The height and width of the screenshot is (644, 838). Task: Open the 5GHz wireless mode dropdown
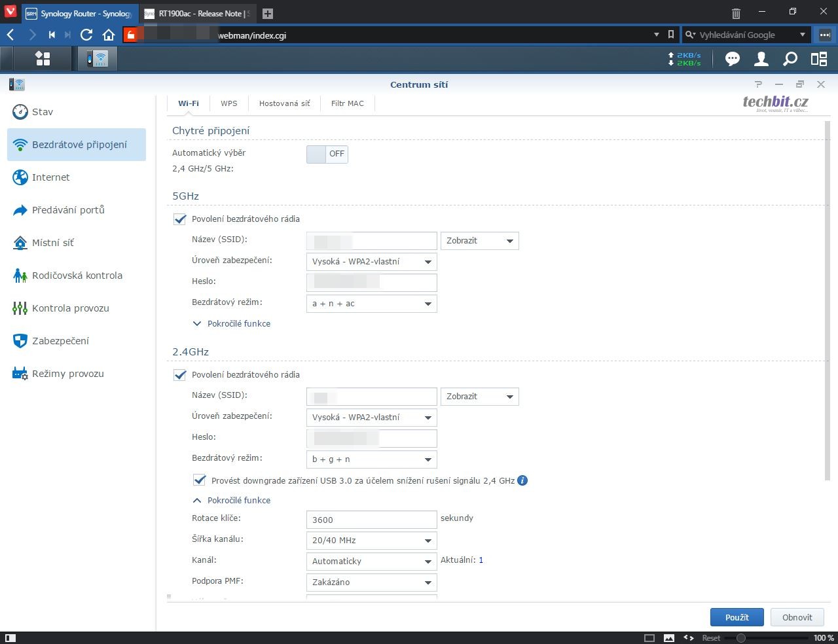[x=371, y=304]
